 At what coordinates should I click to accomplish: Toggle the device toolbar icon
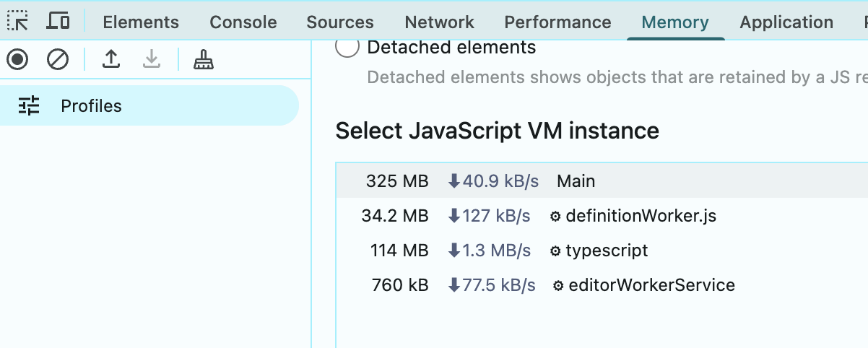[x=58, y=22]
